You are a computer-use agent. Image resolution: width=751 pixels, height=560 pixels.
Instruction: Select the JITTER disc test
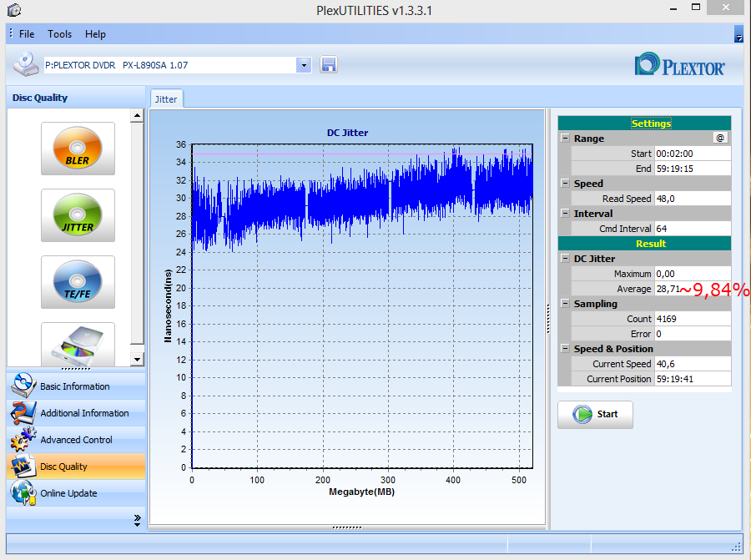pyautogui.click(x=78, y=215)
